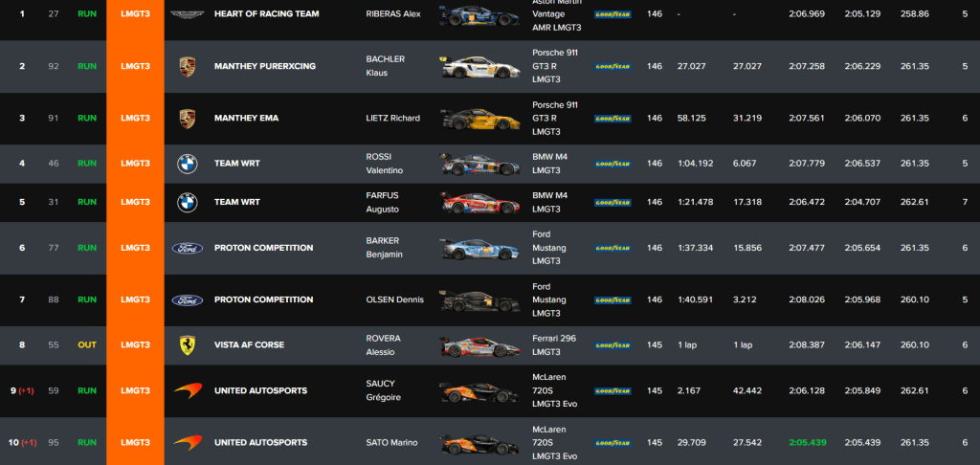Open the Vista AF Corse Ferrari 296 image
Screen dimensions: 980x465
[x=480, y=345]
